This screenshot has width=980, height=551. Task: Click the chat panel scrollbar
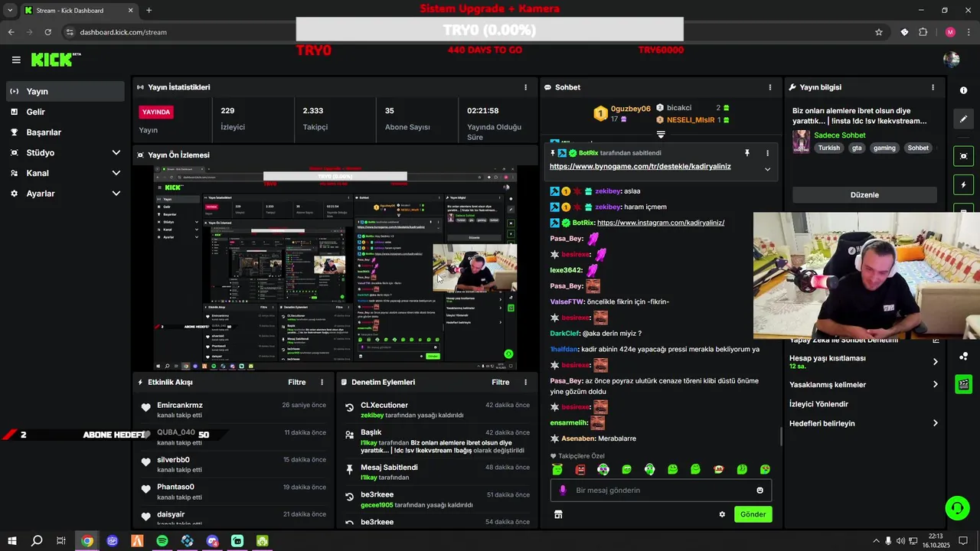(781, 436)
